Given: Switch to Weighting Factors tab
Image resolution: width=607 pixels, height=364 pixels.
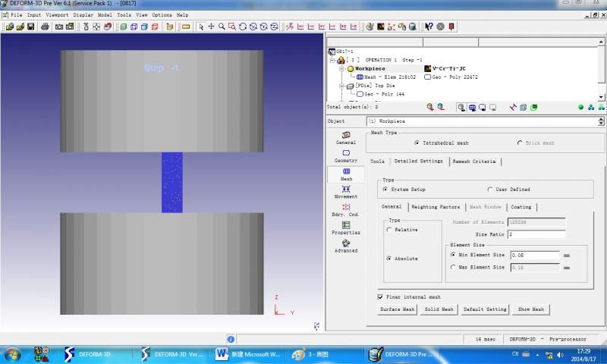Looking at the screenshot, I should (x=436, y=207).
